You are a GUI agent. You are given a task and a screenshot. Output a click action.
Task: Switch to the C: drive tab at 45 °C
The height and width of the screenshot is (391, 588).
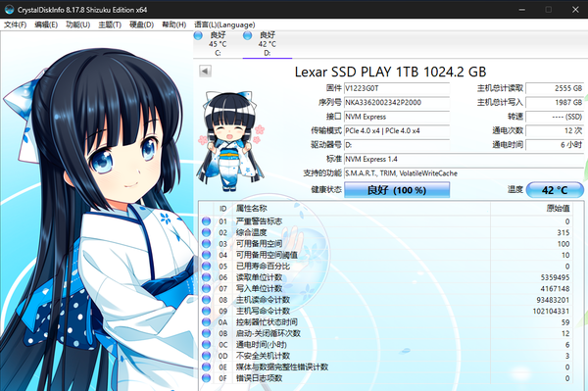tap(218, 44)
